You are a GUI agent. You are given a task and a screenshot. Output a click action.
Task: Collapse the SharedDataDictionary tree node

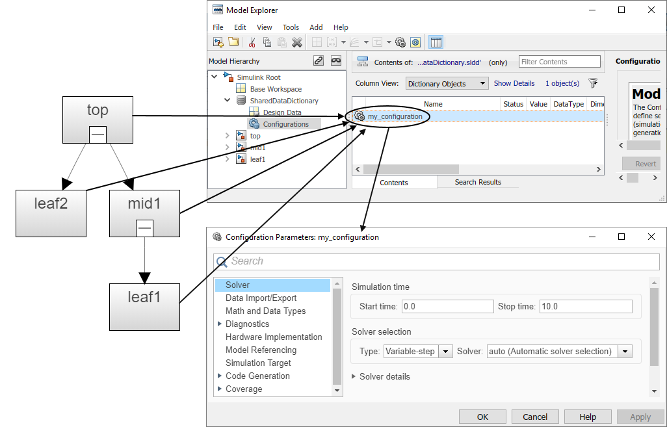228,100
